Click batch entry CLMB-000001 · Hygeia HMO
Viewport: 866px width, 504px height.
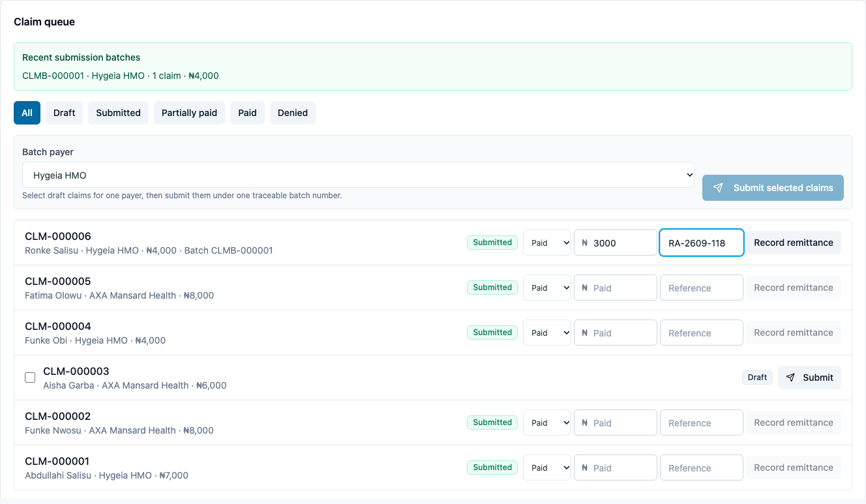click(121, 76)
